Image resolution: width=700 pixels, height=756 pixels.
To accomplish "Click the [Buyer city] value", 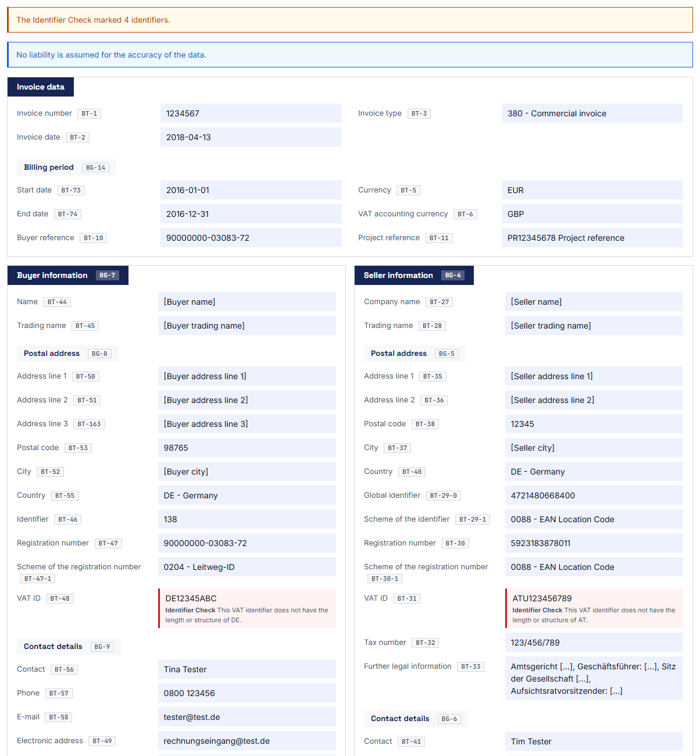I will tap(247, 472).
